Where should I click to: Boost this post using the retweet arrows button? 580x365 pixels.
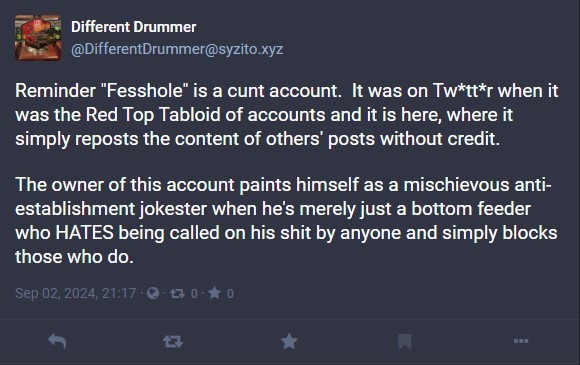[x=173, y=341]
